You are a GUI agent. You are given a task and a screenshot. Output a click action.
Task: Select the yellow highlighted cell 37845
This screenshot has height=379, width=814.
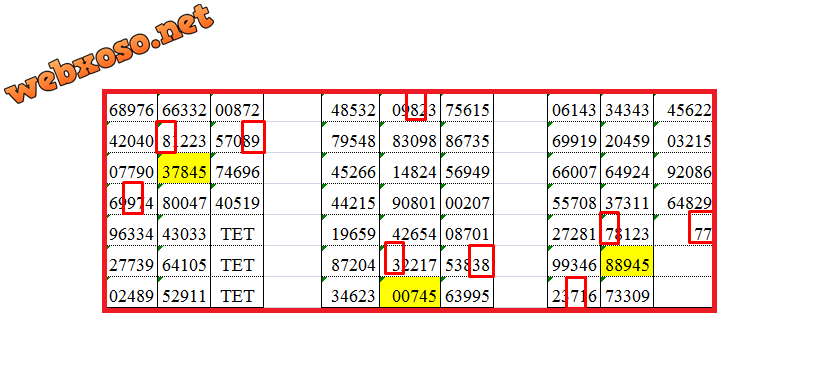pos(184,168)
